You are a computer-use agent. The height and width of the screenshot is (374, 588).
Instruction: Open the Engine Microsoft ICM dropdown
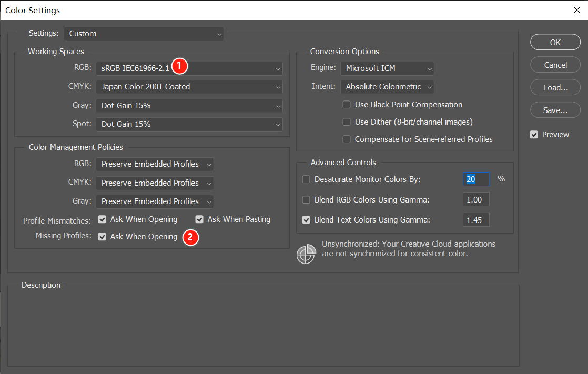(x=387, y=69)
